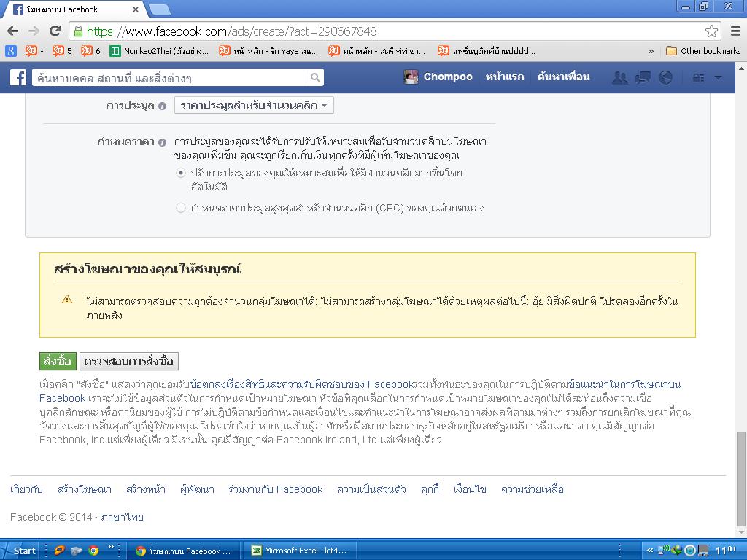
Task: Click Chompoo profile picture thumbnail
Action: 411,77
